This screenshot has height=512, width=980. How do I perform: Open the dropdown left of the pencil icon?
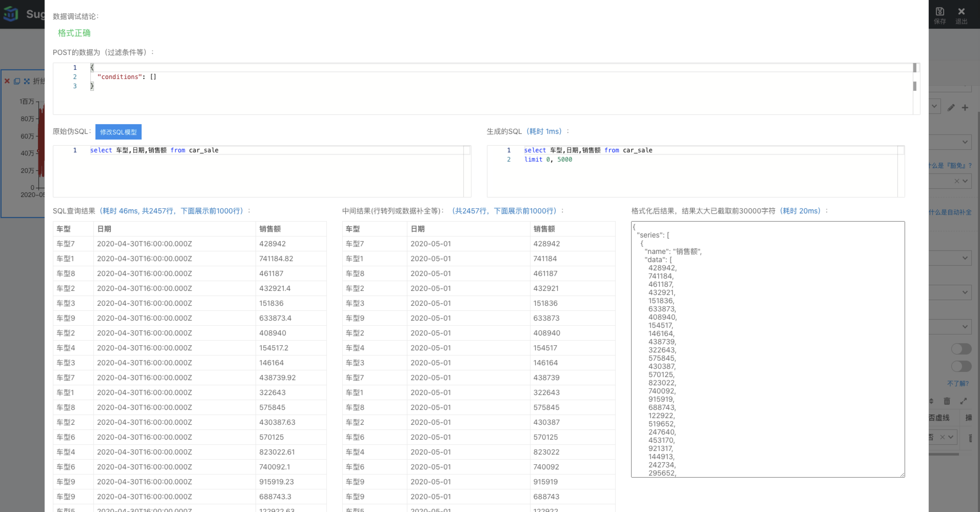[x=934, y=107]
